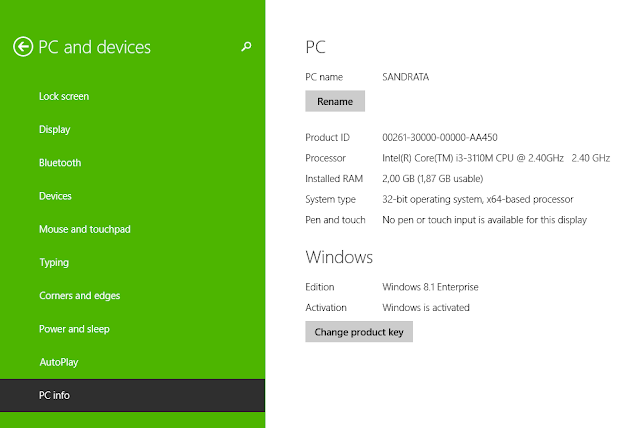The height and width of the screenshot is (428, 640).
Task: Click the Pen and touch label
Action: (x=336, y=220)
